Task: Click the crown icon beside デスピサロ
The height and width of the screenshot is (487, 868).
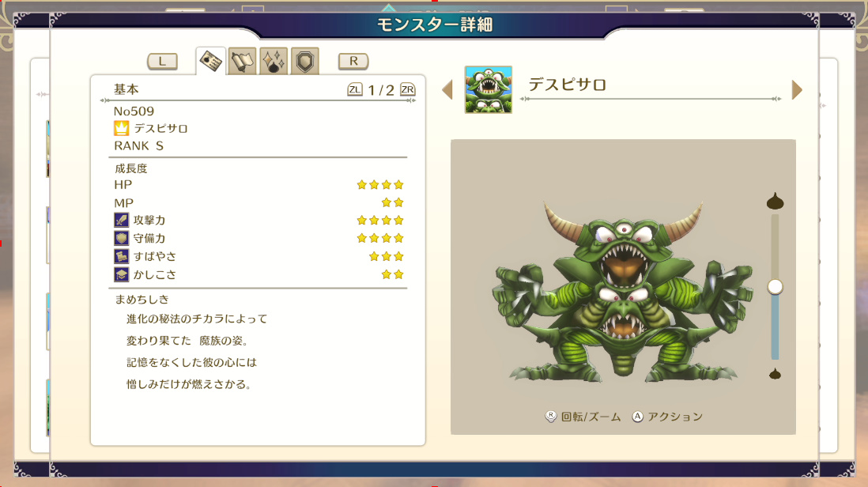Action: [x=121, y=128]
